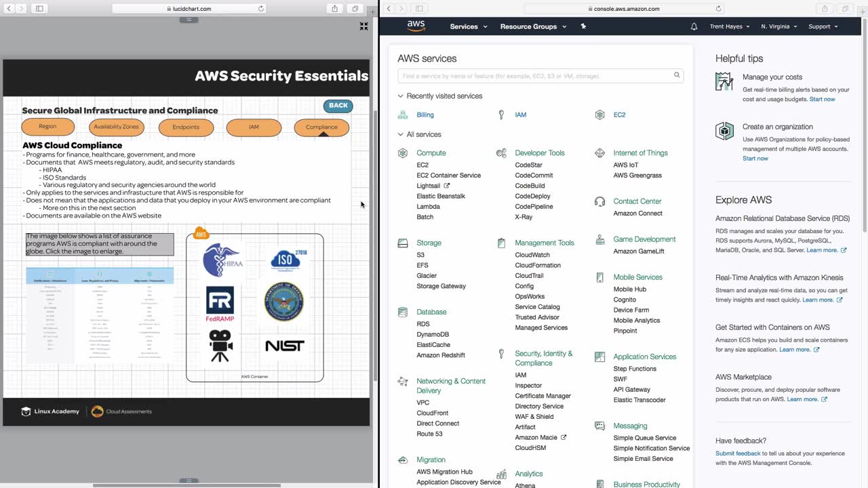The width and height of the screenshot is (868, 488).
Task: Open the tabs overview in the Lucidchart Safari window
Action: tap(355, 9)
